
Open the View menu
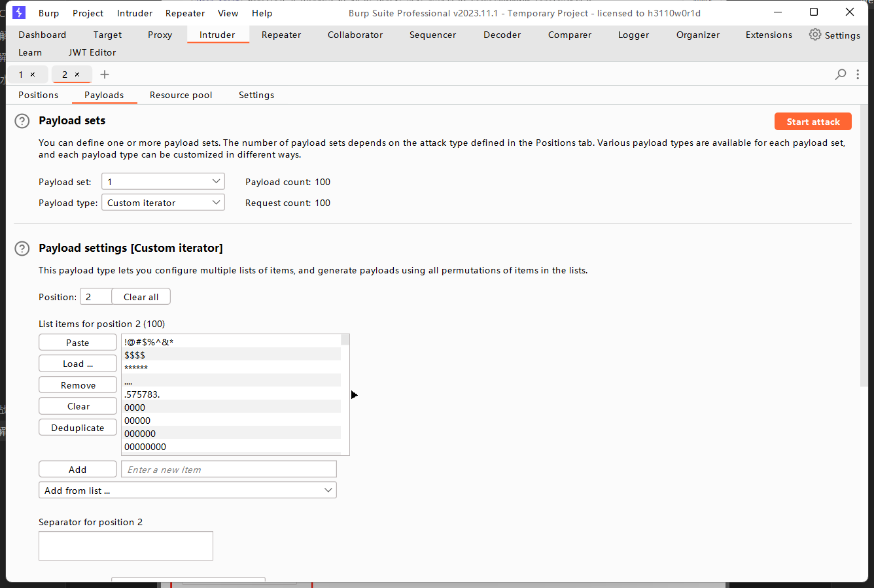click(228, 13)
